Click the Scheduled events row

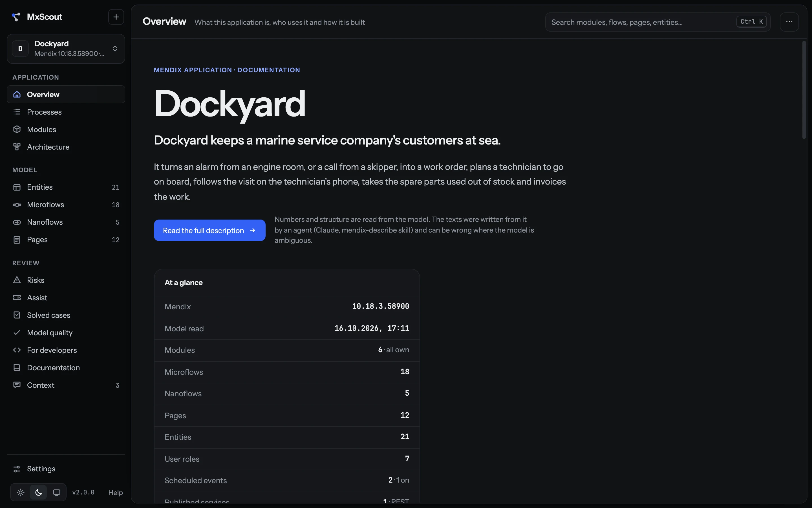[287, 480]
